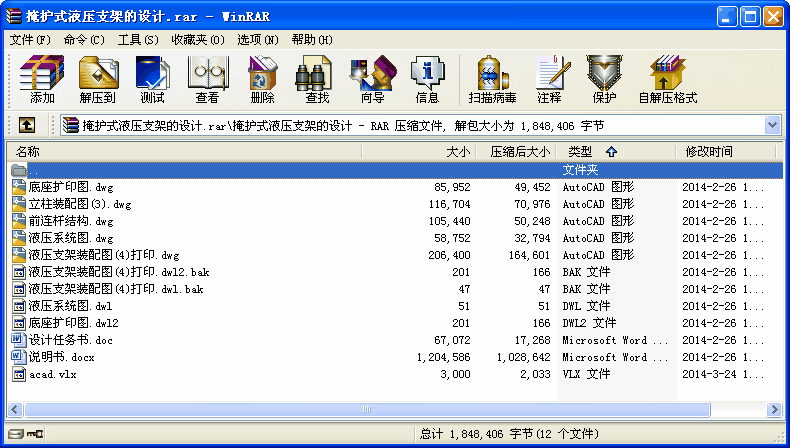Image resolution: width=790 pixels, height=448 pixels.
Task: Click the drive icon in status bar
Action: point(16,434)
